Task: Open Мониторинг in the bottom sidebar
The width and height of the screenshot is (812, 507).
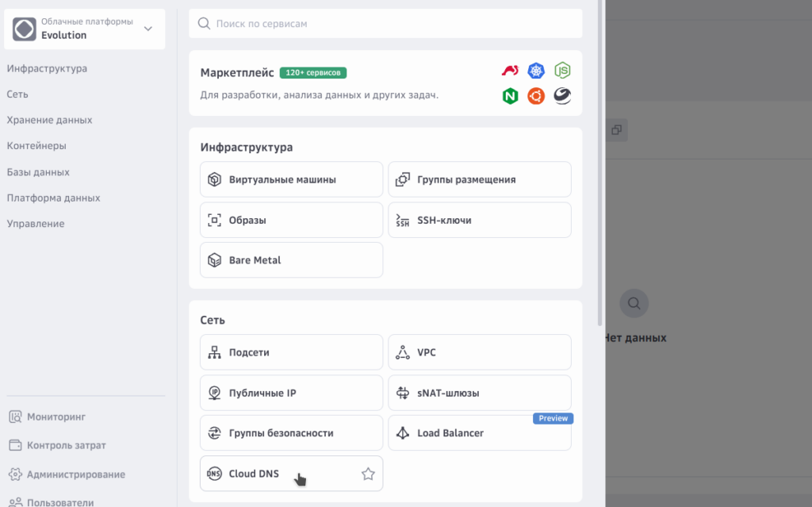Action: 56,417
